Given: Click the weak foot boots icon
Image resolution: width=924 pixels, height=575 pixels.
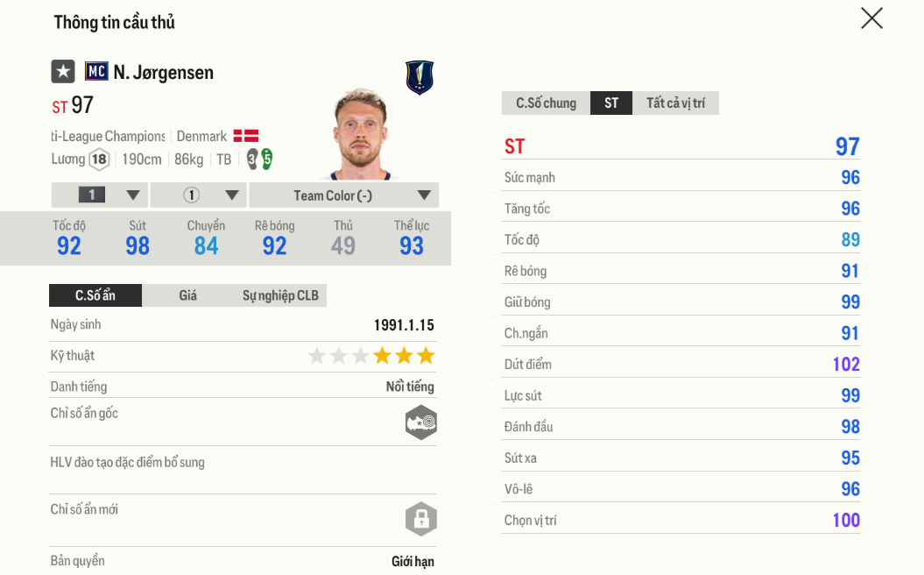Looking at the screenshot, I should pyautogui.click(x=260, y=159).
